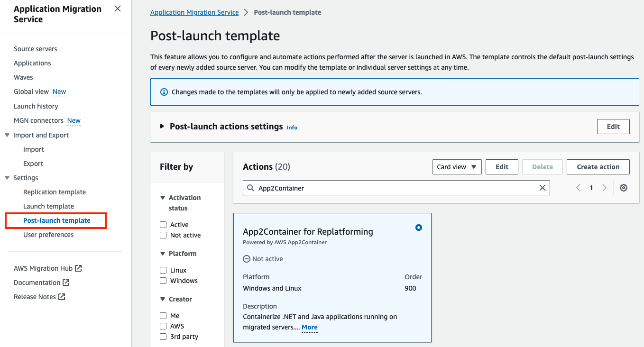Collapse the Settings navigation group
This screenshot has height=347, width=644.
[x=7, y=178]
